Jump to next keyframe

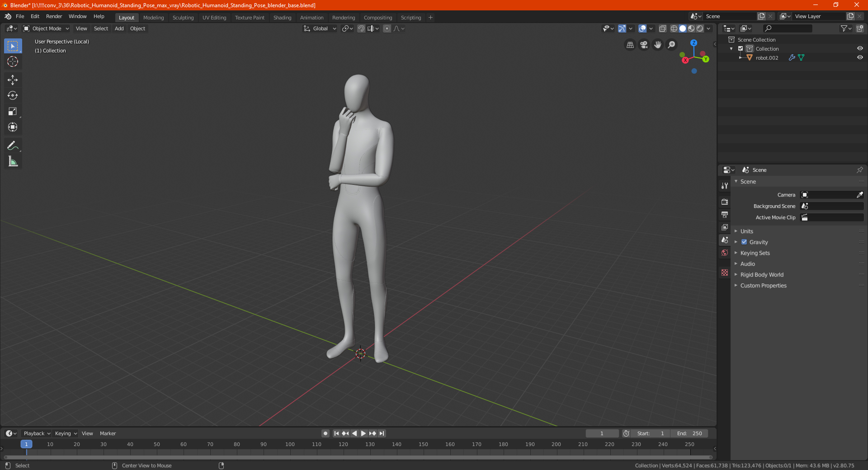[x=373, y=433]
